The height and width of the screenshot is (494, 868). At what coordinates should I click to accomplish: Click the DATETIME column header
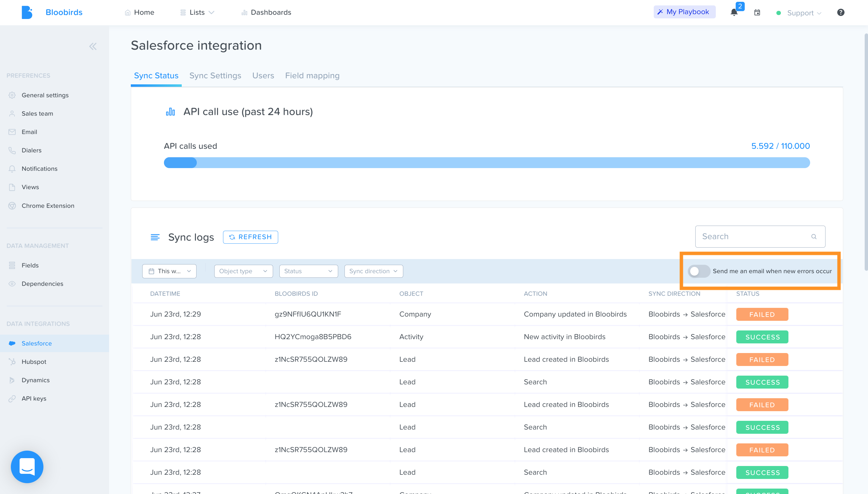165,294
